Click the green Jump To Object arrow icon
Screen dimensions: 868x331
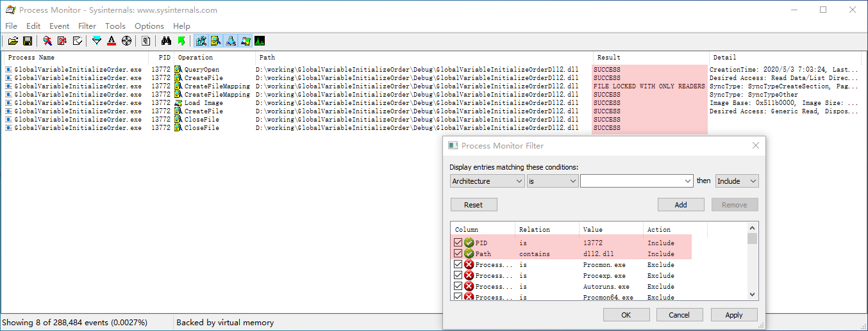click(181, 41)
